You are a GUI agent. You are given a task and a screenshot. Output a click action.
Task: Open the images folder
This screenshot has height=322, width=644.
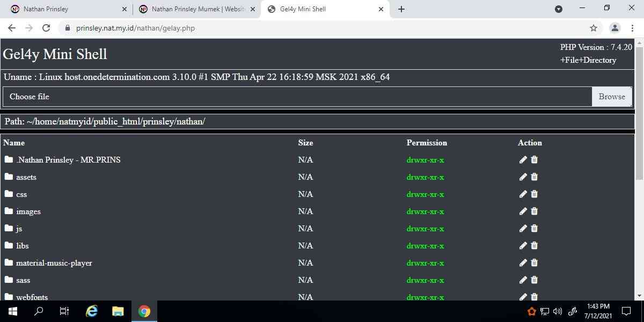tap(28, 211)
